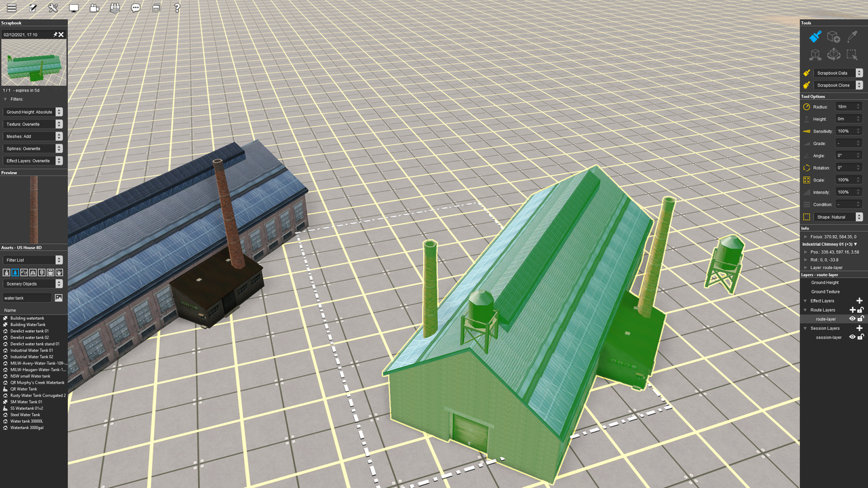The width and height of the screenshot is (868, 488).
Task: Open the wrench and screwdriver tools menu
Action: pos(54,8)
